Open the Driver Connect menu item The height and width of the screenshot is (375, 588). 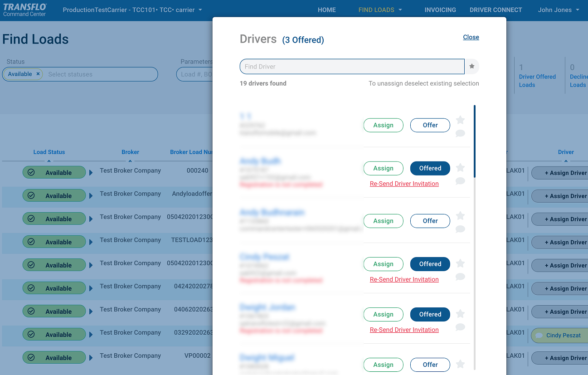(x=496, y=10)
